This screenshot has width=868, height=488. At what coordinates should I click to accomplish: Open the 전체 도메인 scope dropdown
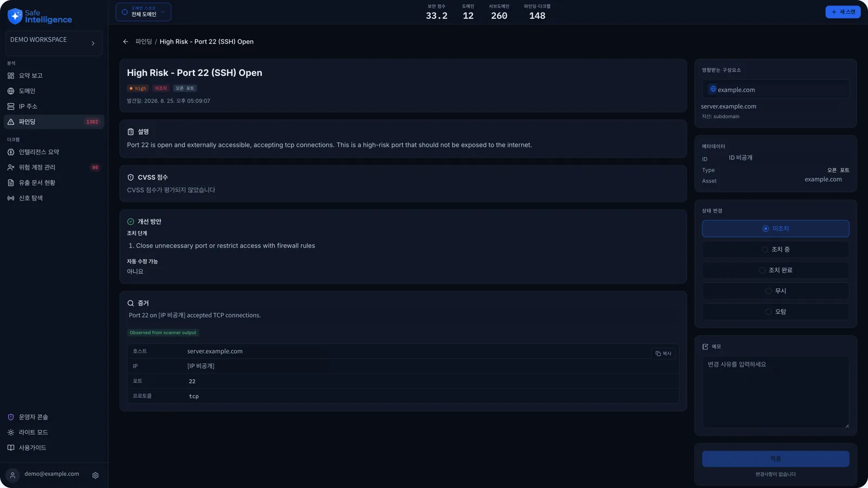pyautogui.click(x=143, y=12)
